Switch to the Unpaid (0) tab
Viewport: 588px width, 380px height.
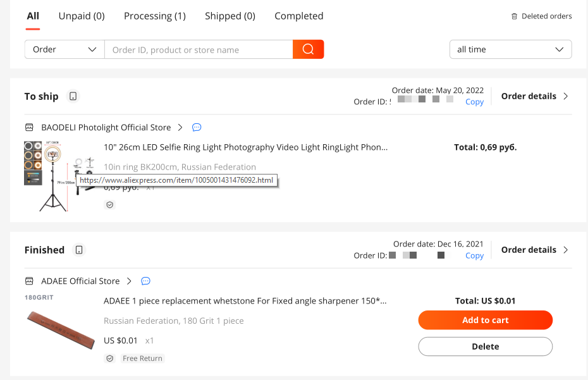click(82, 16)
